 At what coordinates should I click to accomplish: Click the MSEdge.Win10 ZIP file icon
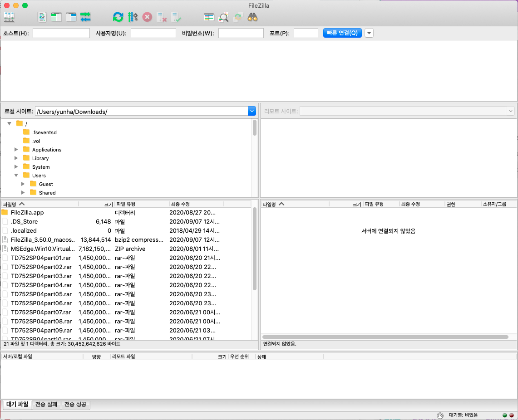tap(5, 249)
